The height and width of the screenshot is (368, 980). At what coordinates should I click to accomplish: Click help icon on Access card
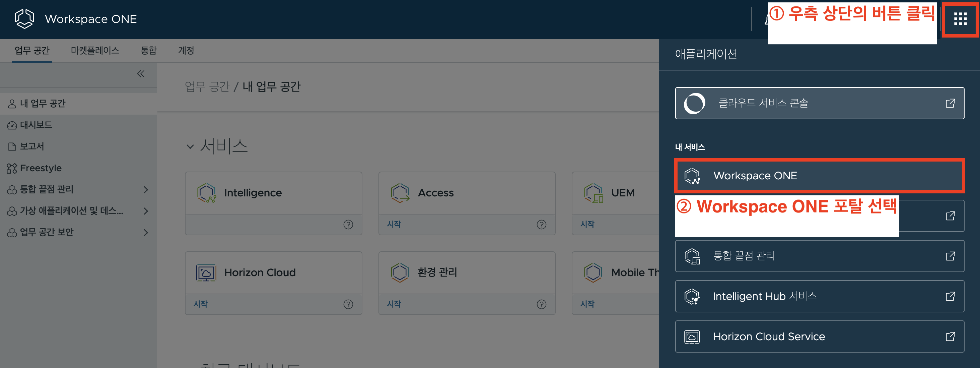(541, 225)
